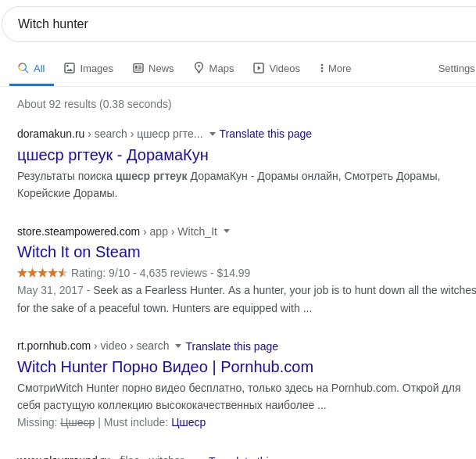Open the цшеср ргтеук - ДорамаКун result

click(113, 156)
